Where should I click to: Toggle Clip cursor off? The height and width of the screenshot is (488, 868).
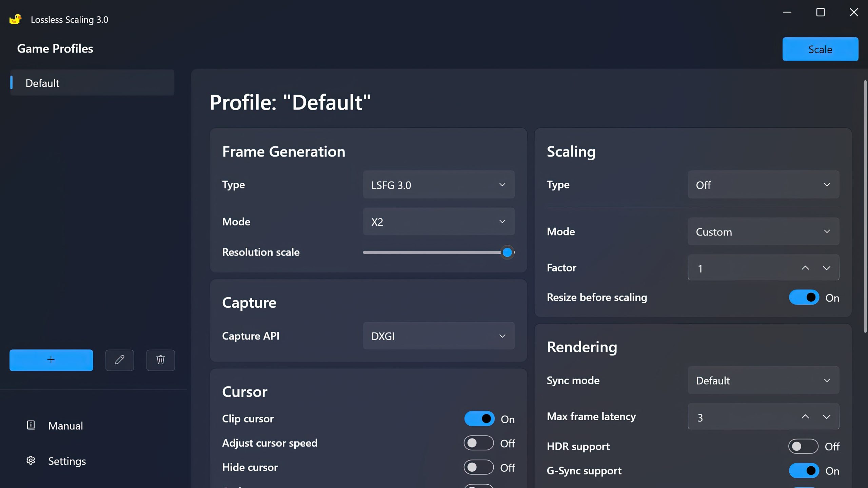click(480, 419)
